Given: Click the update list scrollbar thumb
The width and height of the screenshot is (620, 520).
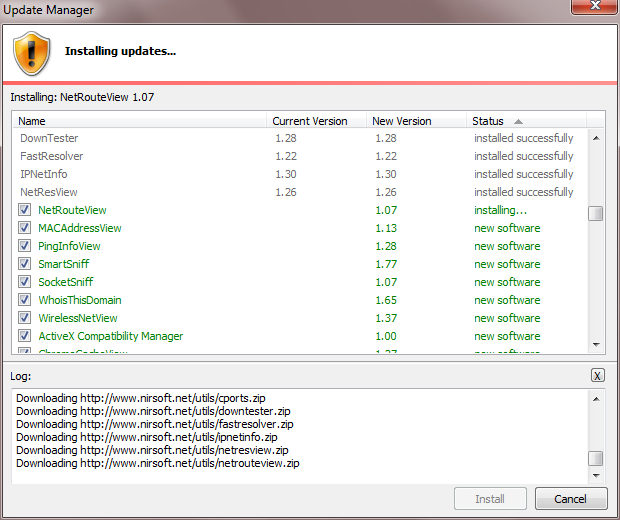Looking at the screenshot, I should [595, 214].
